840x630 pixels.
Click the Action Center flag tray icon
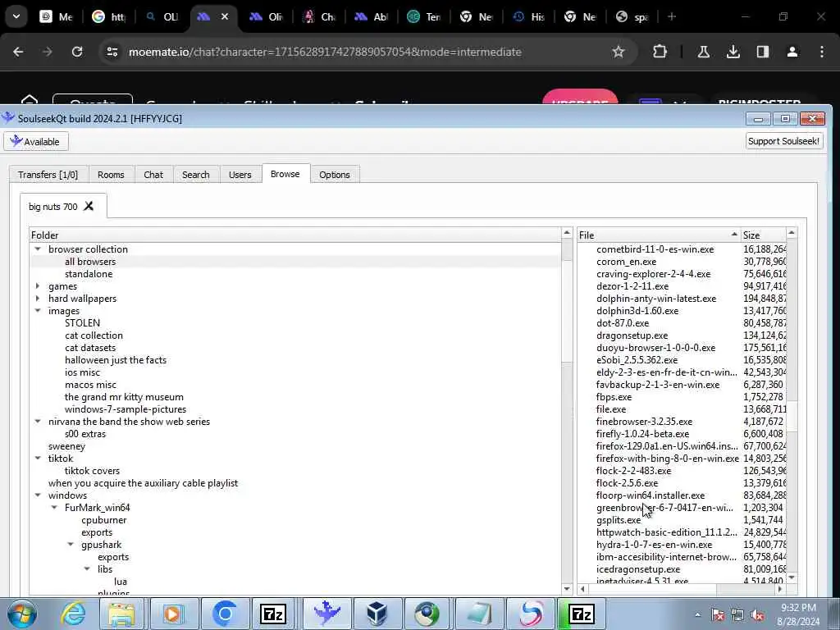718,615
